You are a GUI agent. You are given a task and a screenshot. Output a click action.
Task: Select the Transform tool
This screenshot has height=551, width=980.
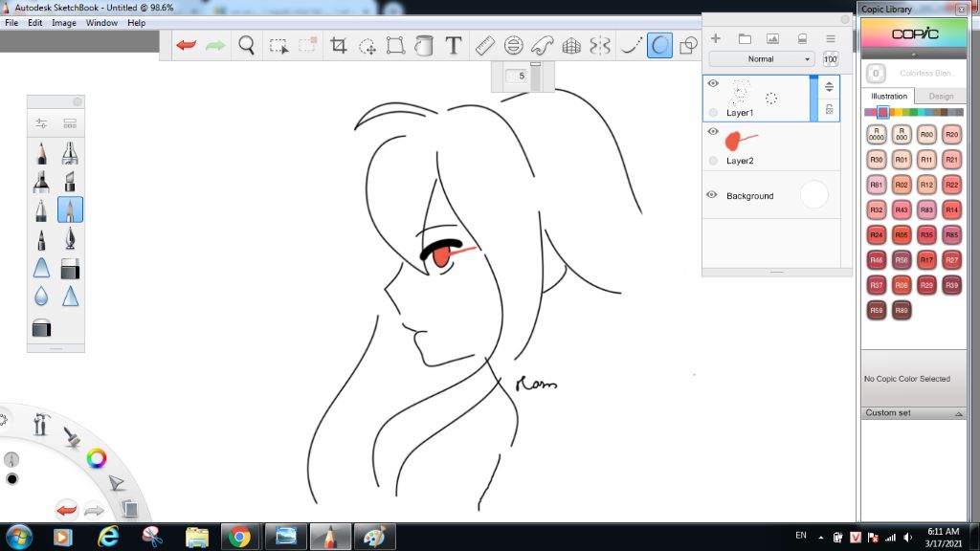point(395,46)
